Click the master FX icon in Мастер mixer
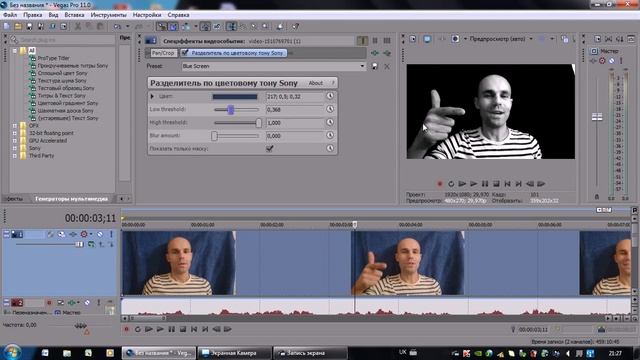The image size is (640, 360). [x=593, y=61]
